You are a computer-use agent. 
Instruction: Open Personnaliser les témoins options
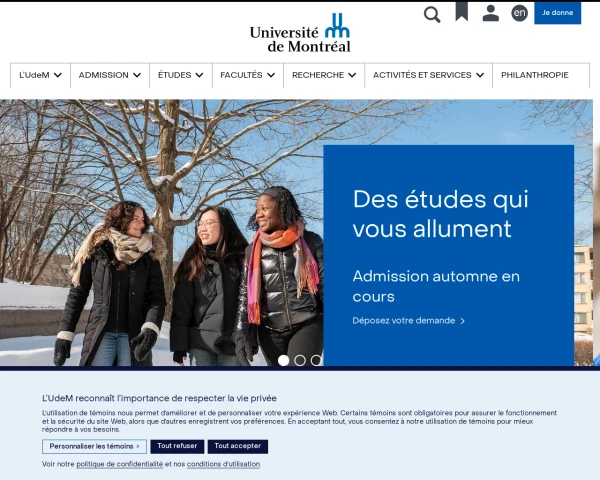[94, 446]
